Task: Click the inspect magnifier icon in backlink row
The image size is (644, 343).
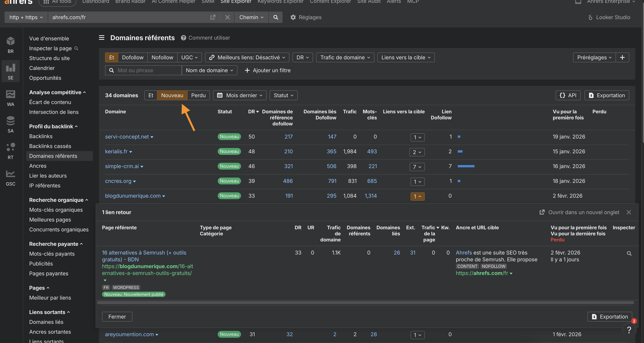Action: click(629, 253)
